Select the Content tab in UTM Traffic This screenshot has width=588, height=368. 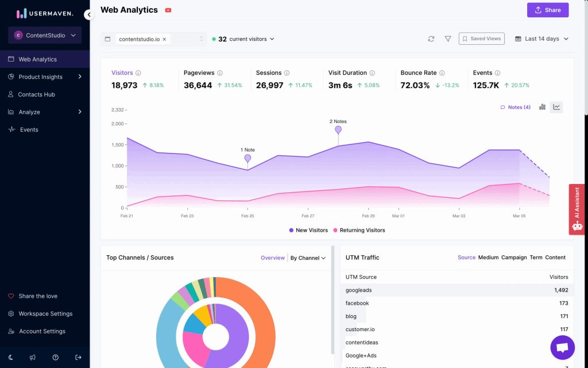pos(555,257)
